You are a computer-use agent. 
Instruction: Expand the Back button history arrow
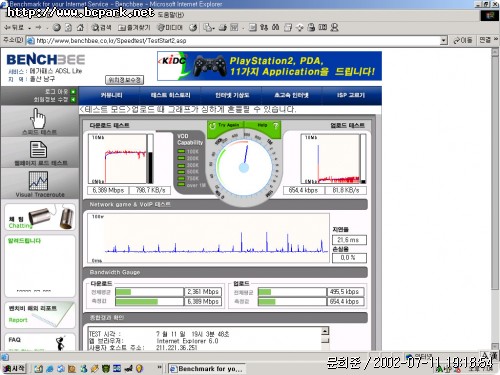click(x=30, y=28)
